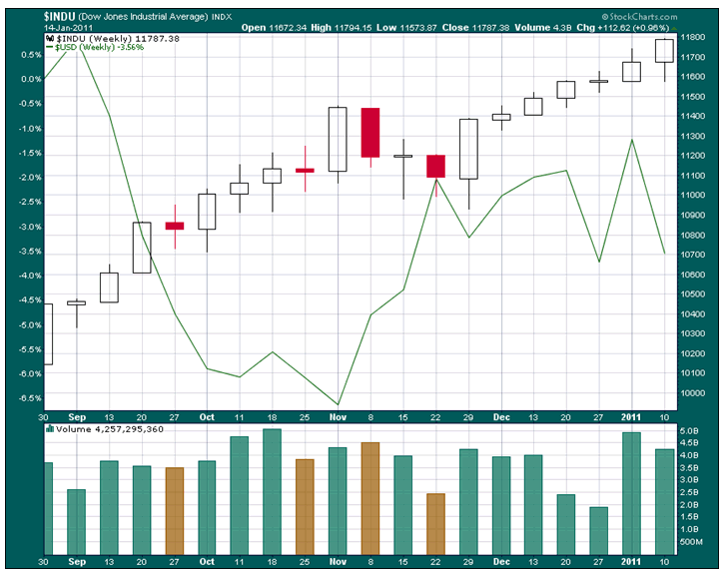Click the Dec label on price chart date axis

tap(501, 417)
